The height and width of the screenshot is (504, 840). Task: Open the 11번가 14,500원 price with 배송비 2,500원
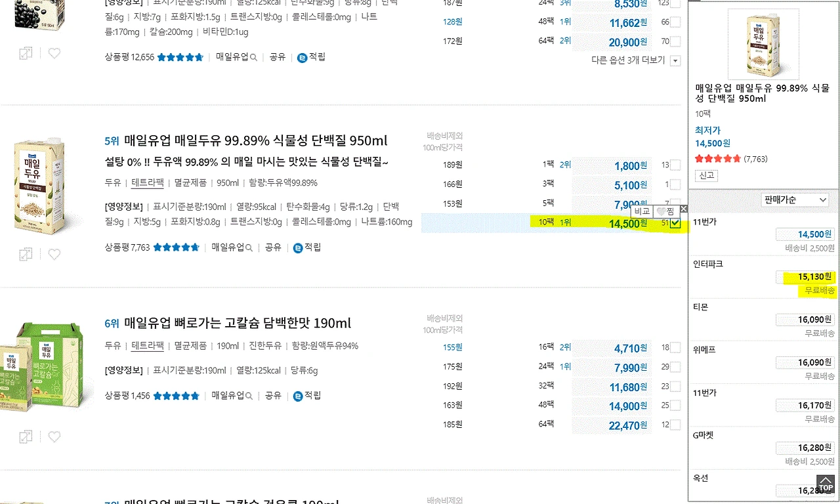[x=805, y=234]
